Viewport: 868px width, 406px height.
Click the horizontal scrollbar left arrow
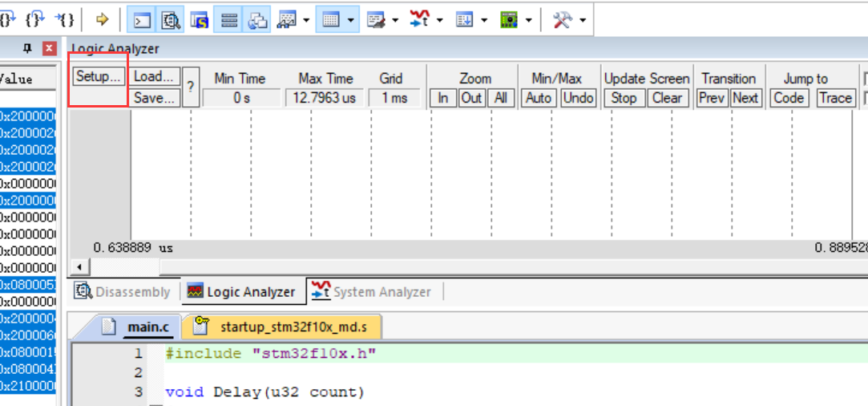point(79,267)
